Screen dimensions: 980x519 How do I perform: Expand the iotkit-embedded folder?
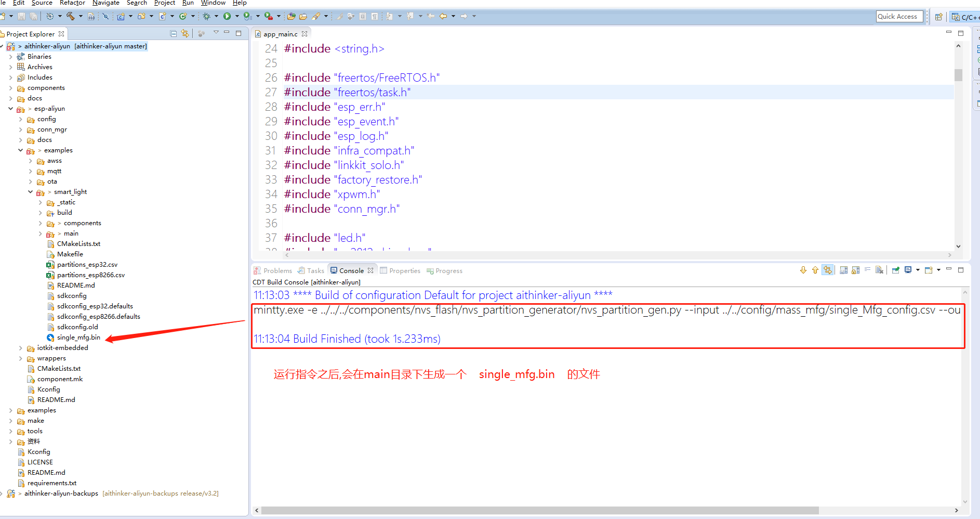click(x=20, y=348)
